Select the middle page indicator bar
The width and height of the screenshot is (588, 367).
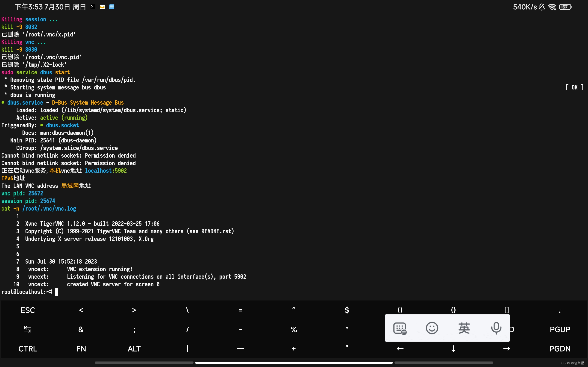coord(294,363)
